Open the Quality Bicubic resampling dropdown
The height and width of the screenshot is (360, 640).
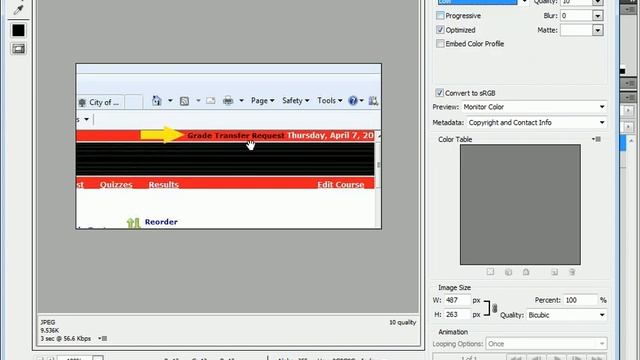(567, 315)
